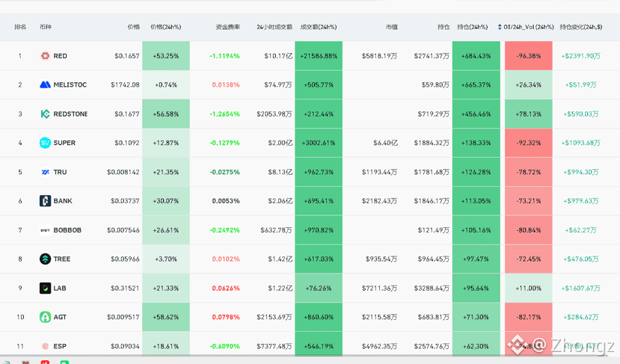Screen dimensions: 620x364
Task: Click the RED coin logo icon
Action: coord(45,56)
